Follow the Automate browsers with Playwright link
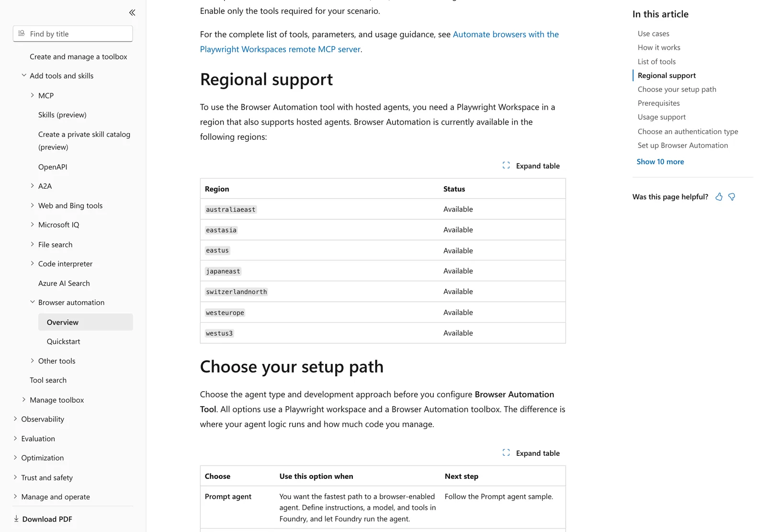 [x=379, y=42]
